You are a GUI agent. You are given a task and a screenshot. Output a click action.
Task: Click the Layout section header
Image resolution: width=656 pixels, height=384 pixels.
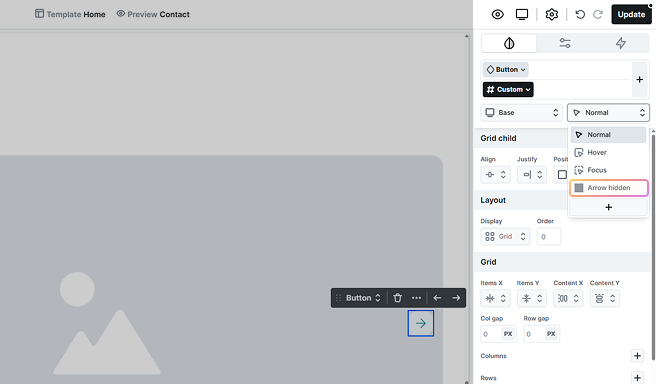[493, 200]
